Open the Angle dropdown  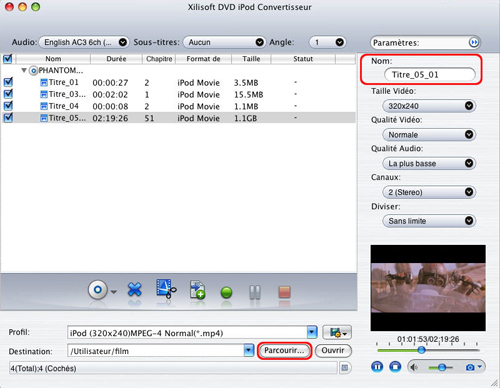(x=327, y=42)
